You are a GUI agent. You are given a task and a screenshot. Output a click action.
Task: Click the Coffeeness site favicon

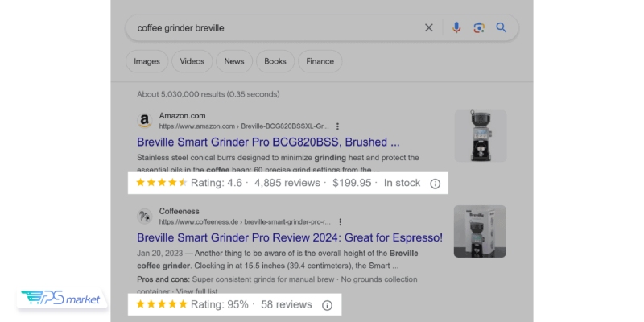click(144, 217)
